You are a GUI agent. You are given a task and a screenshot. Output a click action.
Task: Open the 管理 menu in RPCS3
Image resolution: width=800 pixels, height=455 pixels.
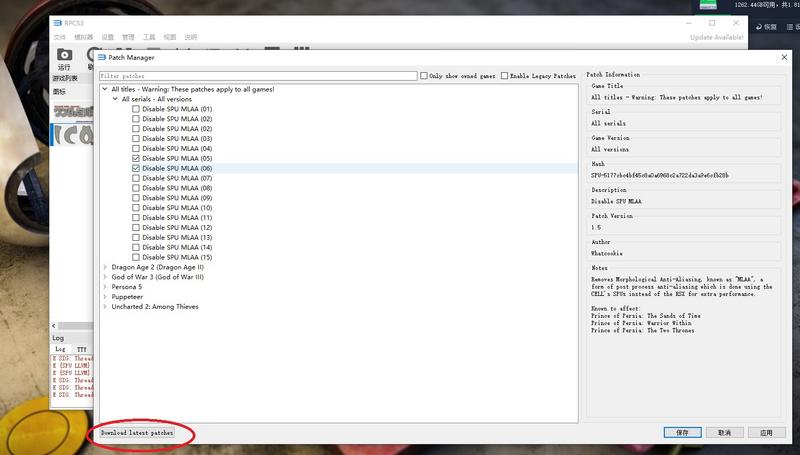(x=128, y=37)
